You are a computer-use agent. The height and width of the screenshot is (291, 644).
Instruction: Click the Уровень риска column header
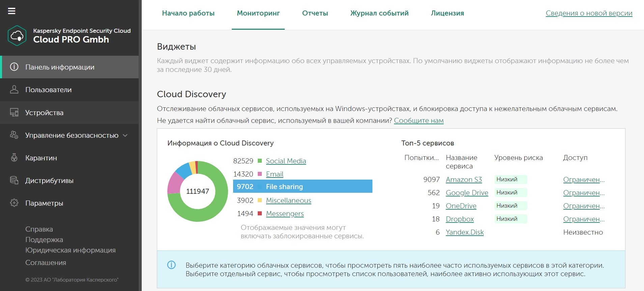tap(519, 158)
